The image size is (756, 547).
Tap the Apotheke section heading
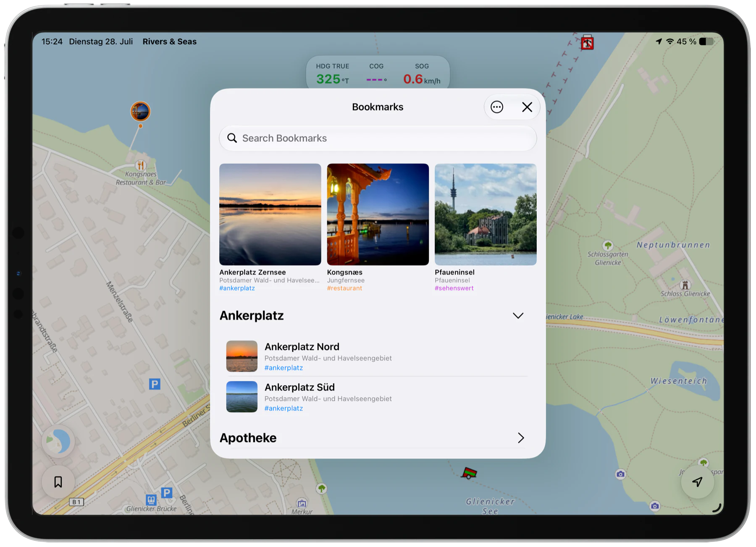pyautogui.click(x=248, y=438)
